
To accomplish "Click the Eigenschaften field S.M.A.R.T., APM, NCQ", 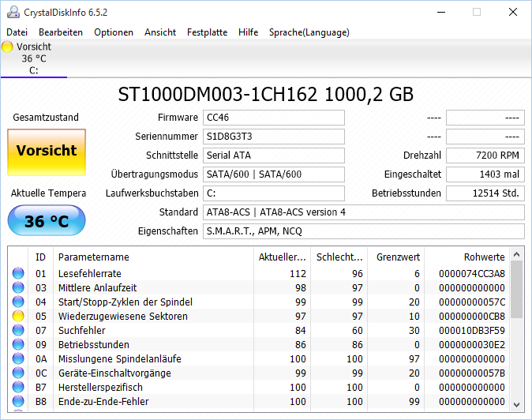I will pos(364,231).
